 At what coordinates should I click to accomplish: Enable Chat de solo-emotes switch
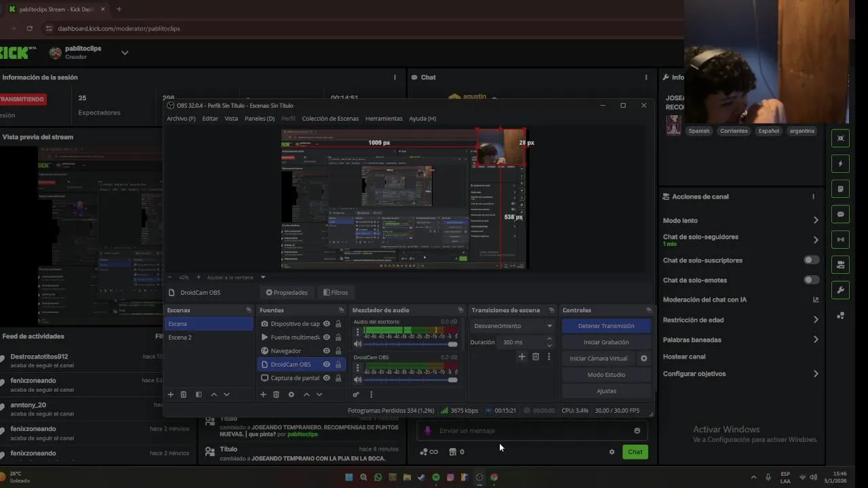tap(811, 280)
